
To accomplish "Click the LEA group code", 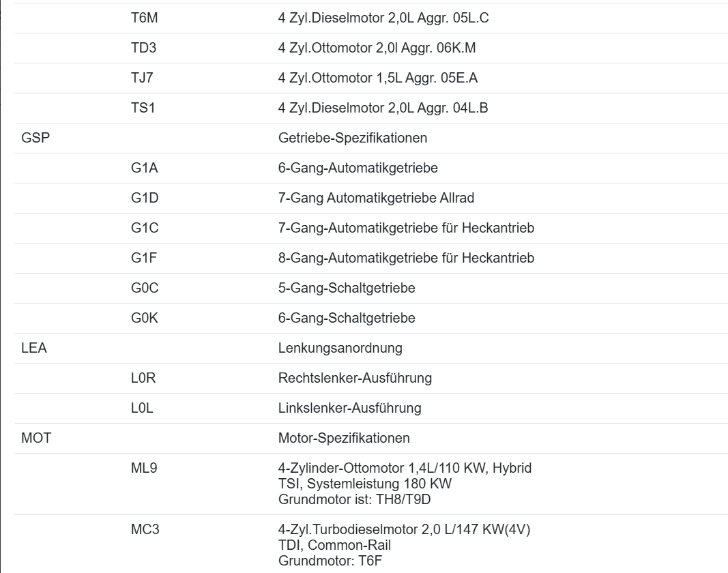I will (34, 349).
